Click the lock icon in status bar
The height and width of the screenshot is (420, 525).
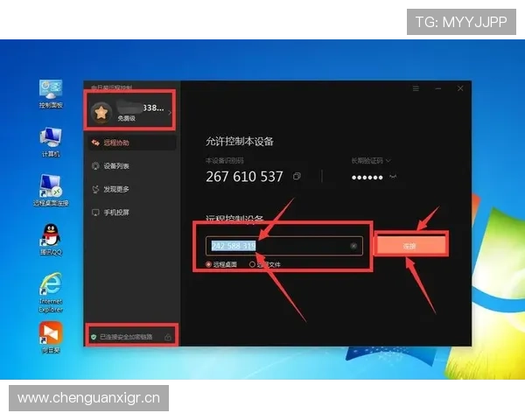[x=168, y=337]
